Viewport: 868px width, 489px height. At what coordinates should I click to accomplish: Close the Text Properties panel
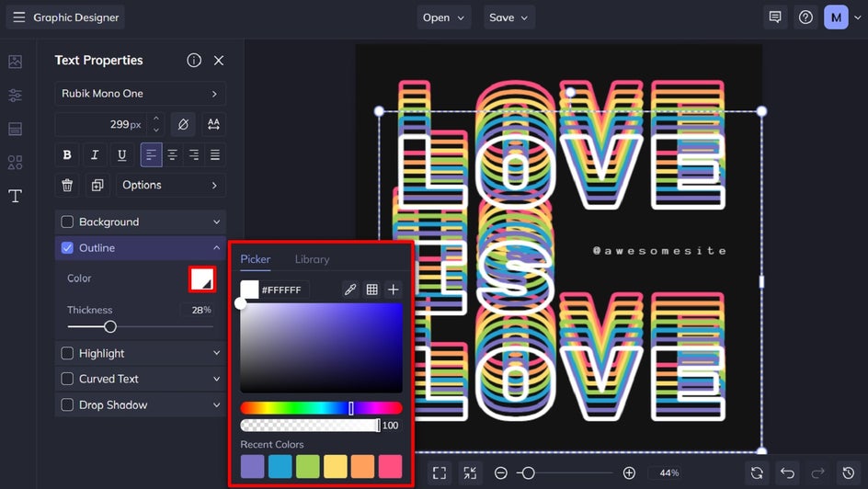coord(219,61)
